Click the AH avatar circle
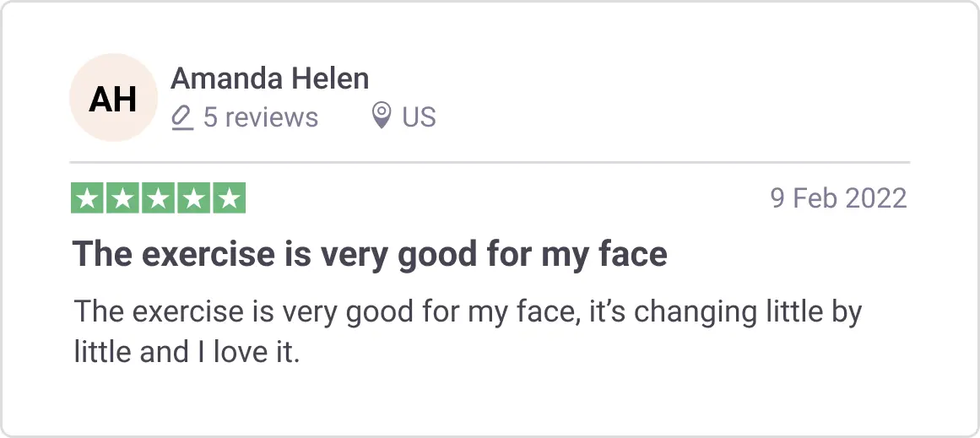The image size is (980, 438). tap(113, 98)
